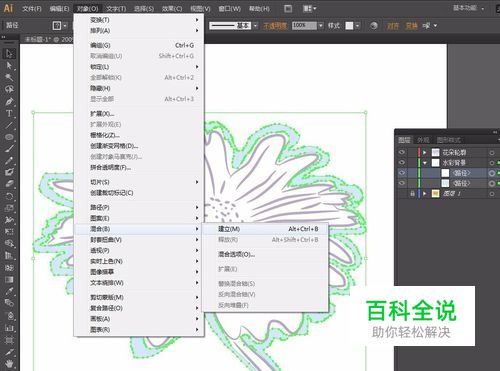
Task: Switch to the 图形样式 panel tab
Action: coord(449,140)
